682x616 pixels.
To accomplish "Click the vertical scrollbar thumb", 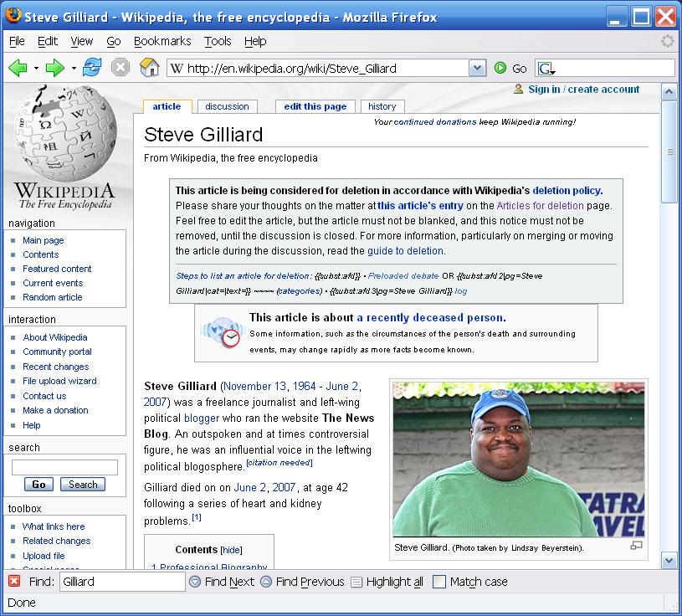I will (x=669, y=151).
